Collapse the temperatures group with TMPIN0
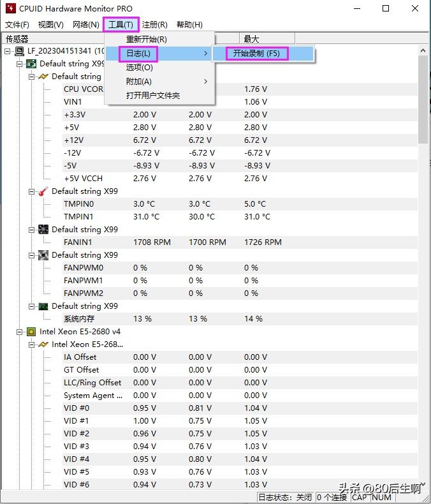The width and height of the screenshot is (431, 504). tap(31, 191)
